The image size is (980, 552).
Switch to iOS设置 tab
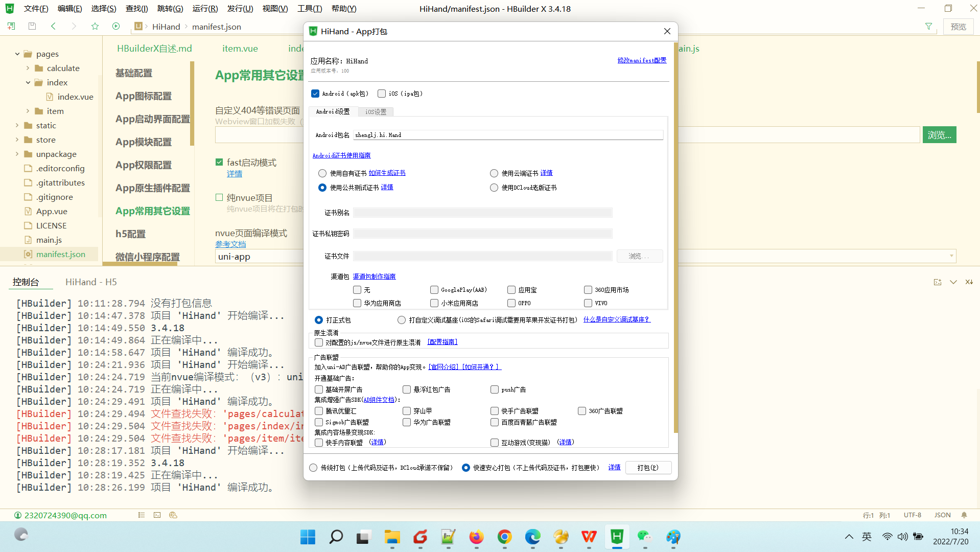coord(376,112)
